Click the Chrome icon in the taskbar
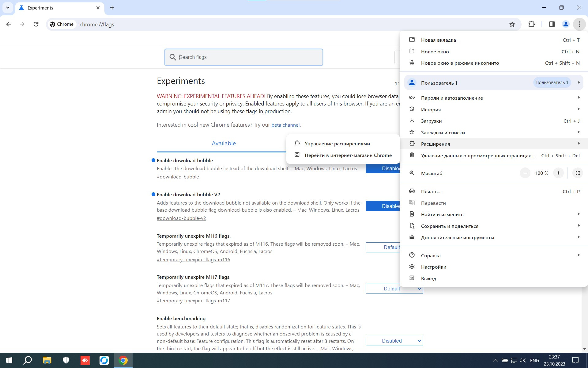The image size is (588, 368). (123, 360)
